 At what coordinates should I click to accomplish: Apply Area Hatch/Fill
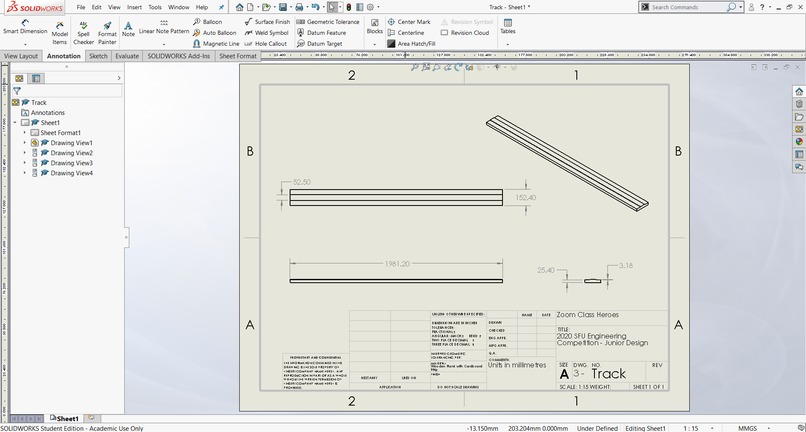click(411, 44)
